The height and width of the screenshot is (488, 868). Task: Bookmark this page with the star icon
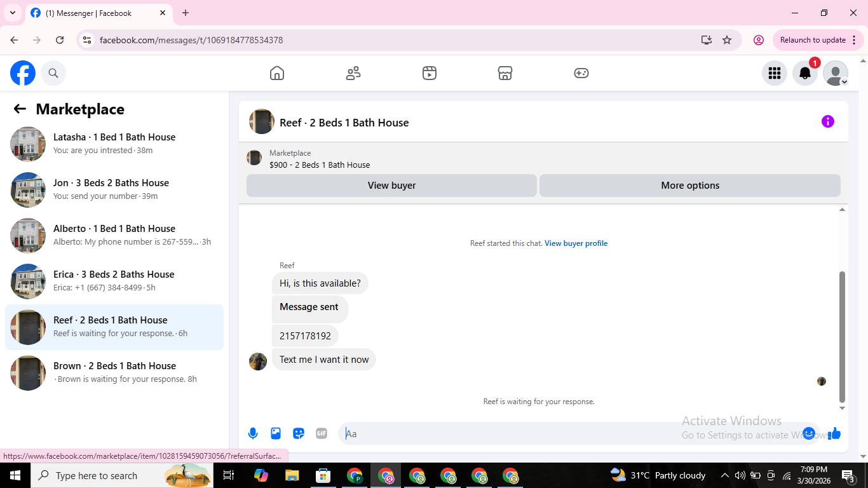(727, 40)
